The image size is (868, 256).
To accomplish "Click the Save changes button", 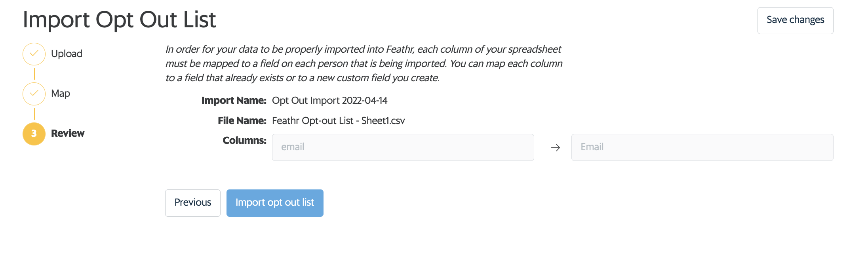I will 795,20.
